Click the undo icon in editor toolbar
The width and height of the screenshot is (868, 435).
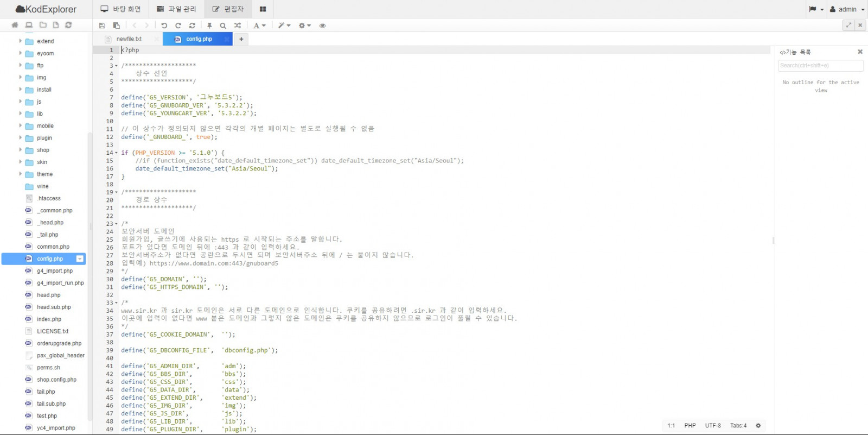[164, 26]
